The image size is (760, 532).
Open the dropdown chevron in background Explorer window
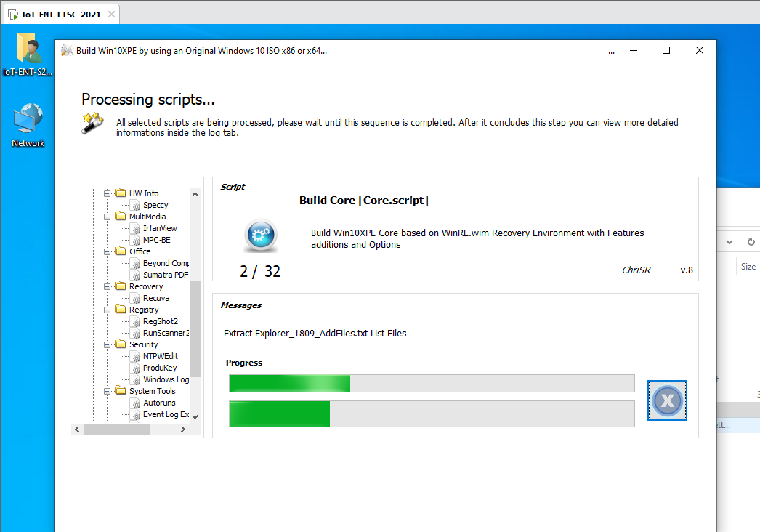pos(729,242)
